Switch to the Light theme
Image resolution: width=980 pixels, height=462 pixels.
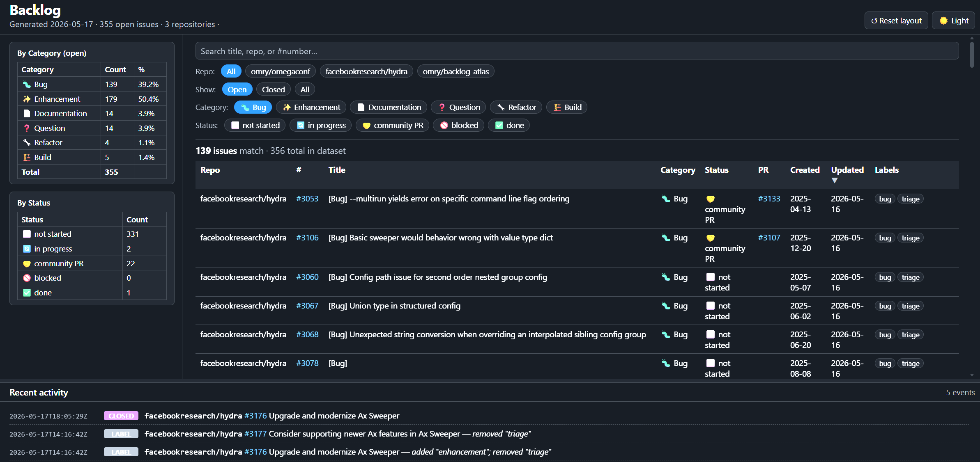(954, 21)
